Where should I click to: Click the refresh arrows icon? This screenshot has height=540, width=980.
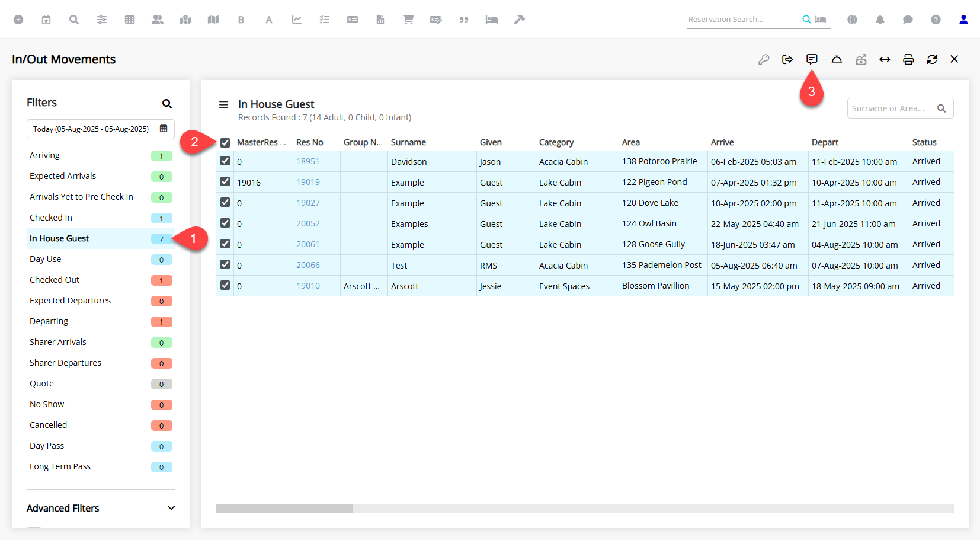tap(932, 59)
